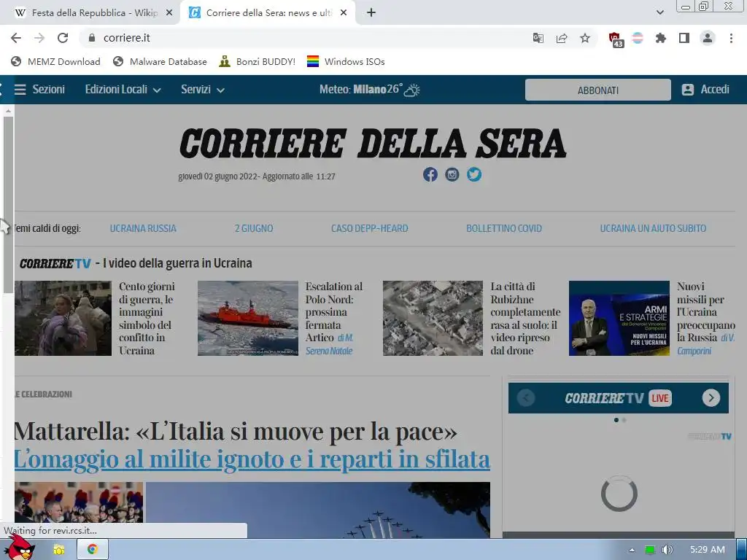Open the Rubizhne drone video thumbnail
Viewport: 747px width, 560px height.
pos(433,318)
